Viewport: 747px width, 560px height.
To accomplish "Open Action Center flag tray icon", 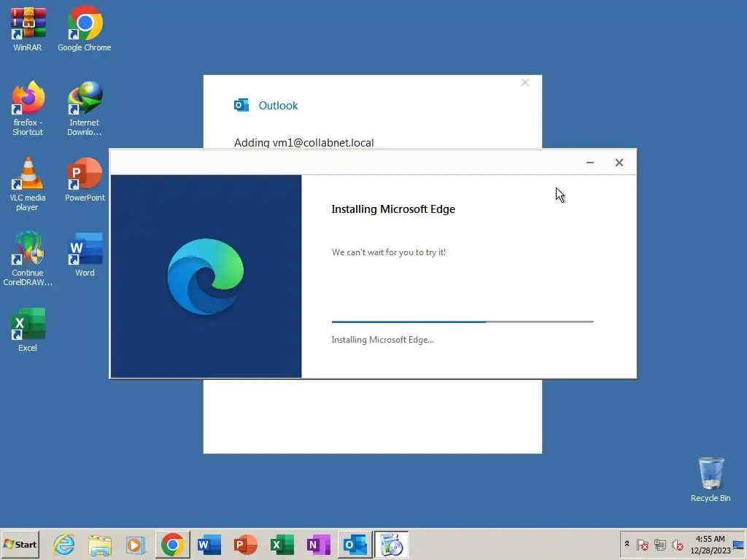I will tap(642, 544).
